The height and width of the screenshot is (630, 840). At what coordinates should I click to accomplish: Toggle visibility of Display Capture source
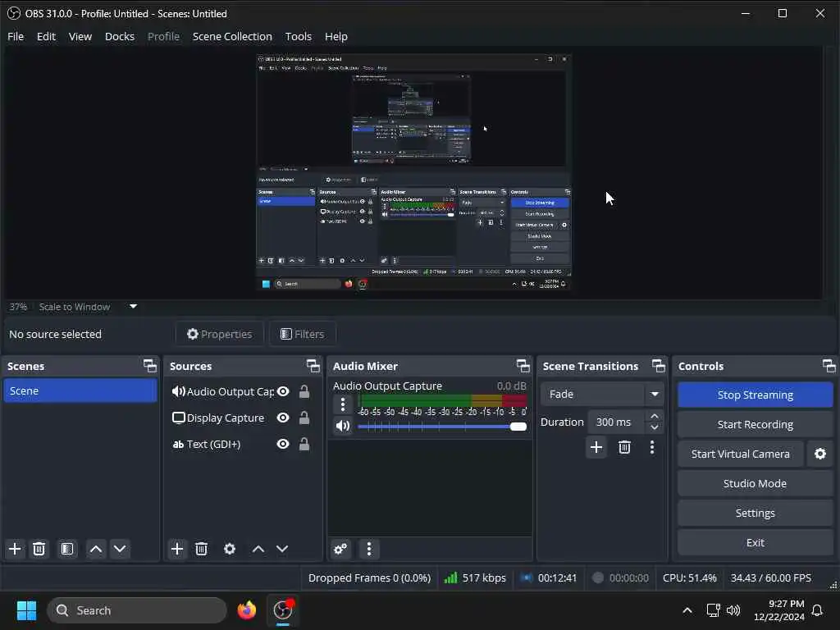(x=283, y=418)
